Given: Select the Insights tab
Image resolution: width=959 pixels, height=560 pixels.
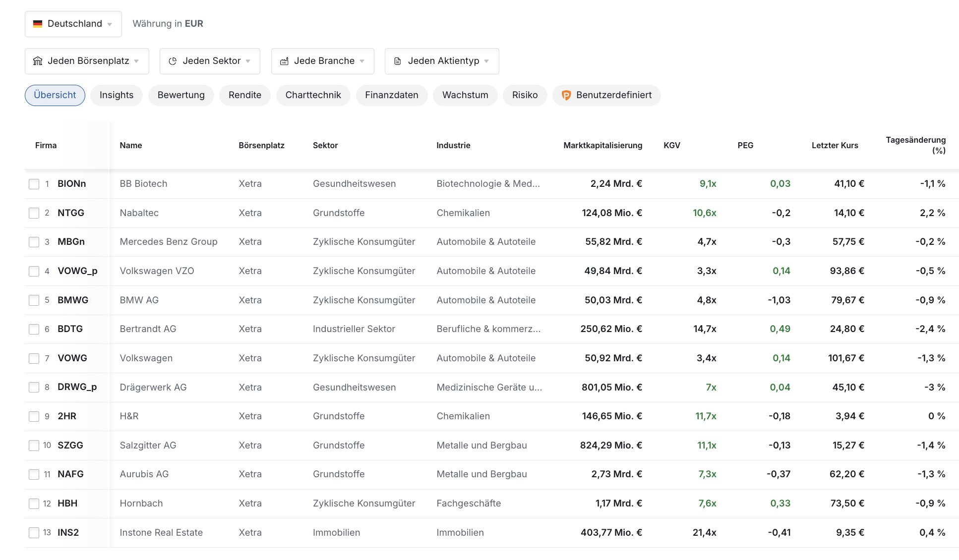Looking at the screenshot, I should tap(117, 95).
